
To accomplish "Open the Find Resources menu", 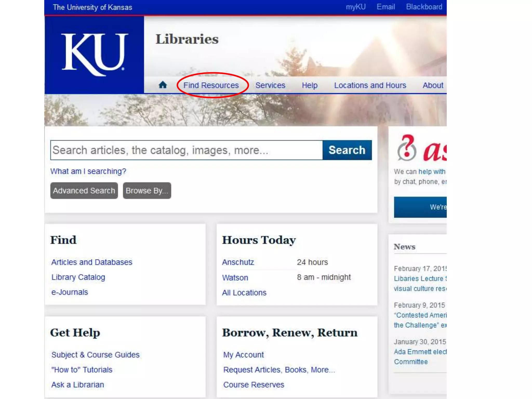I will pos(211,85).
